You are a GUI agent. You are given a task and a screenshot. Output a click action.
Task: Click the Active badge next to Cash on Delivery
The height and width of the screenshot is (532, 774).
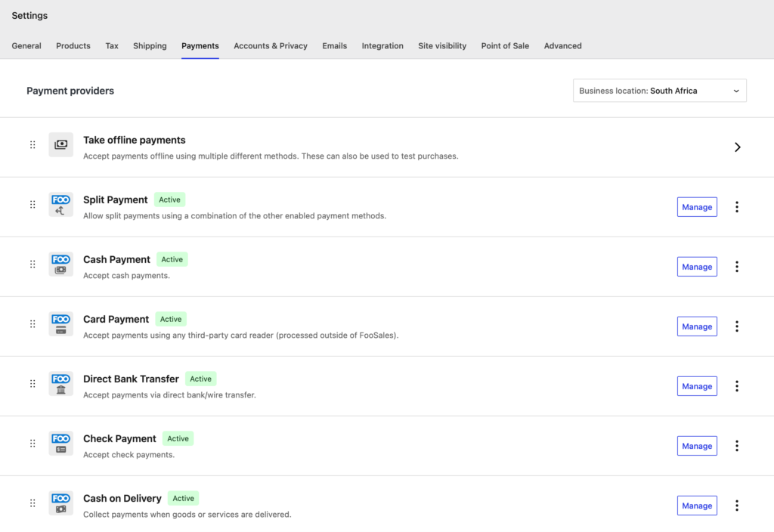183,499
